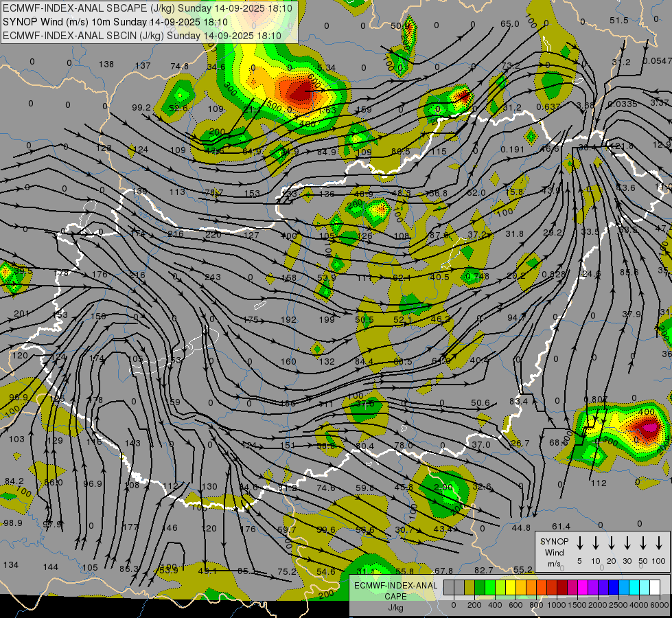
Task: Click the 800 tick label on the colorbar
Action: [536, 605]
